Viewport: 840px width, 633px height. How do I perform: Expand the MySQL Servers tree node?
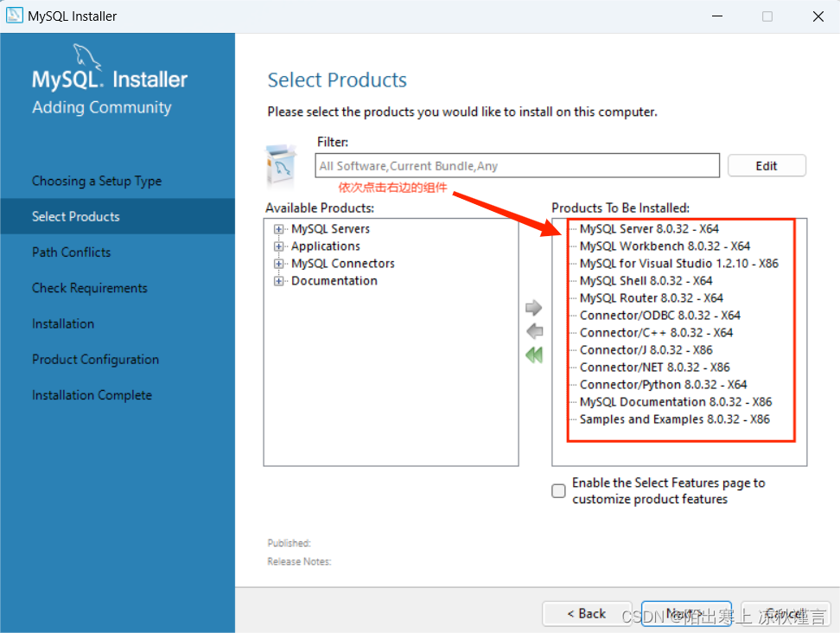pos(278,229)
